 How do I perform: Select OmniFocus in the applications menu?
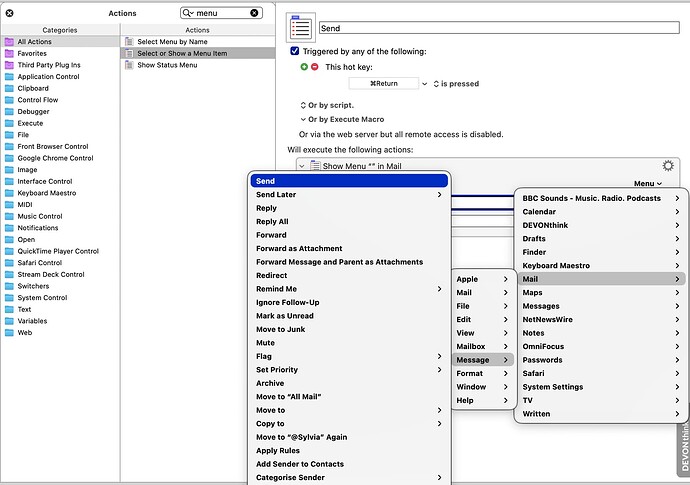601,346
